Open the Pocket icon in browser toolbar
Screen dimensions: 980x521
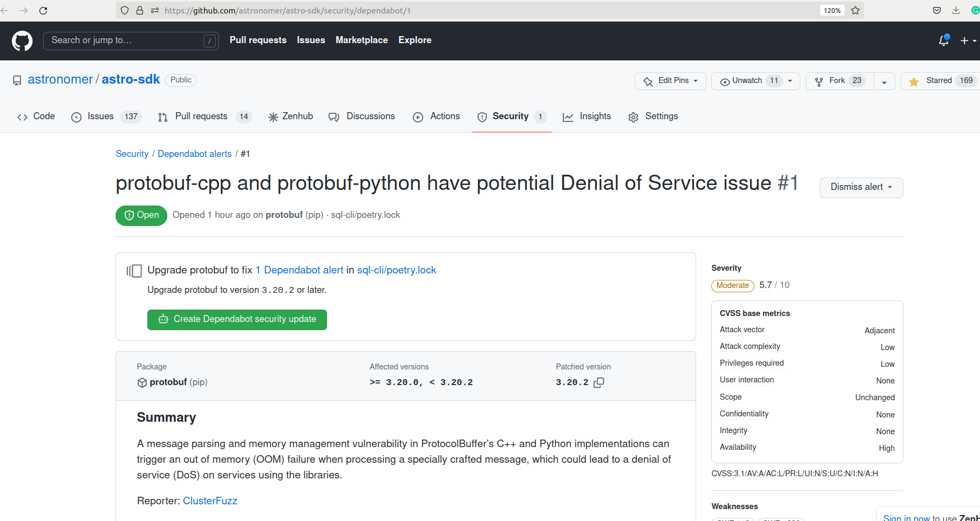tap(937, 10)
